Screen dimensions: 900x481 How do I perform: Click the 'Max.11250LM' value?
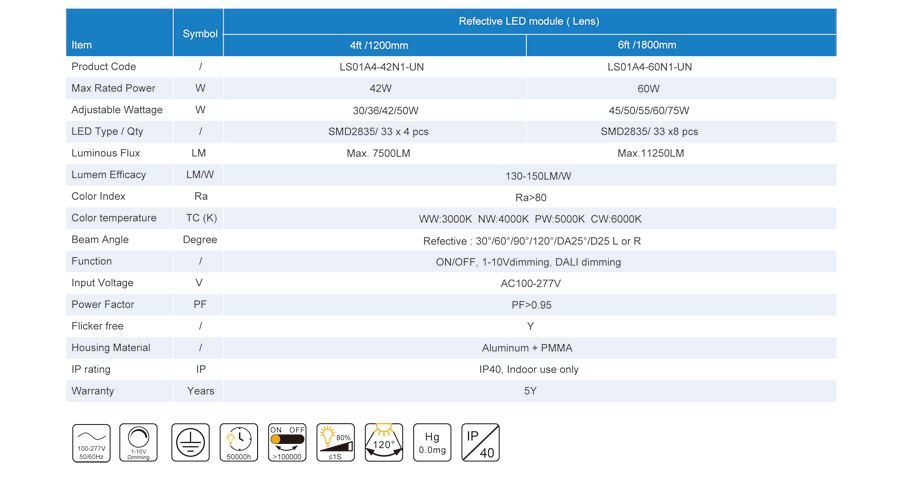(651, 154)
